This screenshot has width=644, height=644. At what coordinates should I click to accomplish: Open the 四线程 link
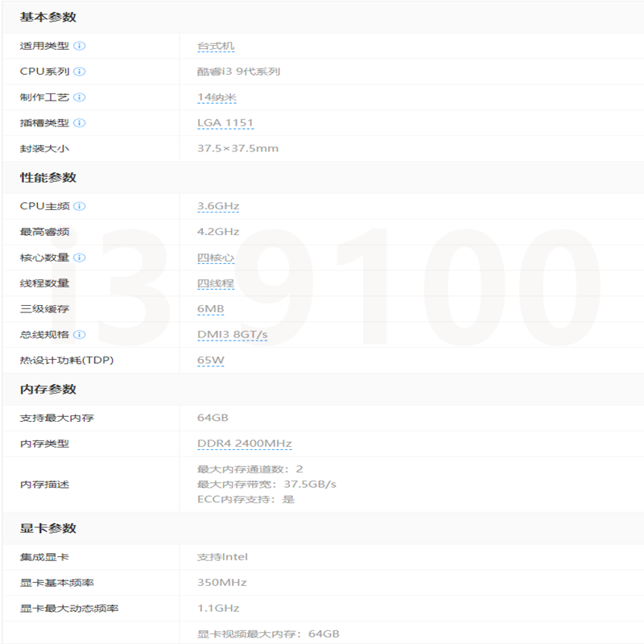(x=216, y=283)
